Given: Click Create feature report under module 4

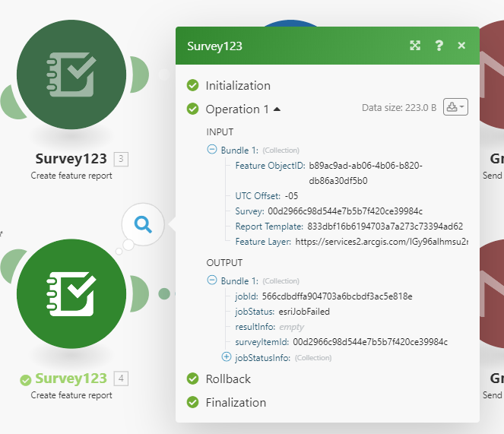Looking at the screenshot, I should [x=71, y=395].
